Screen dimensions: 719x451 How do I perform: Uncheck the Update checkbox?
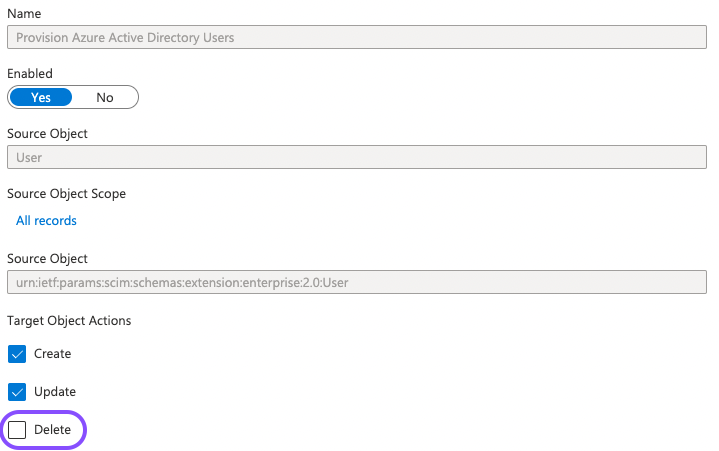[x=17, y=392]
